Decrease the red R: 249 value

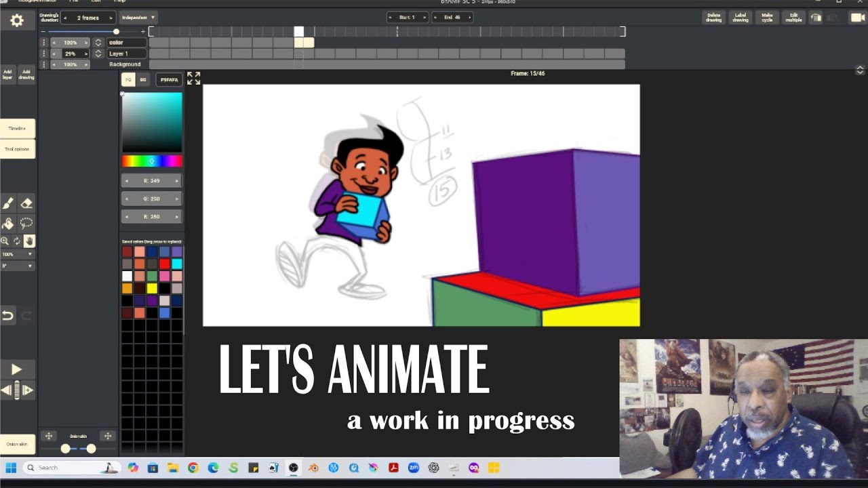[127, 181]
